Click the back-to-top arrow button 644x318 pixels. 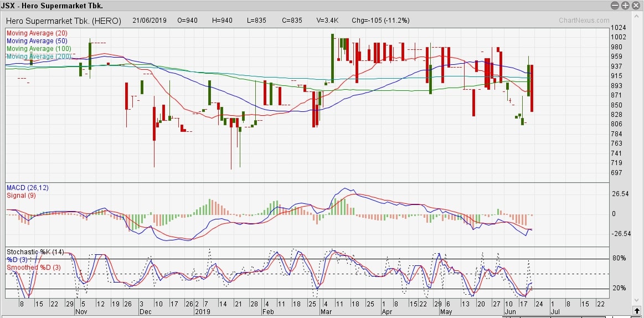[637, 310]
